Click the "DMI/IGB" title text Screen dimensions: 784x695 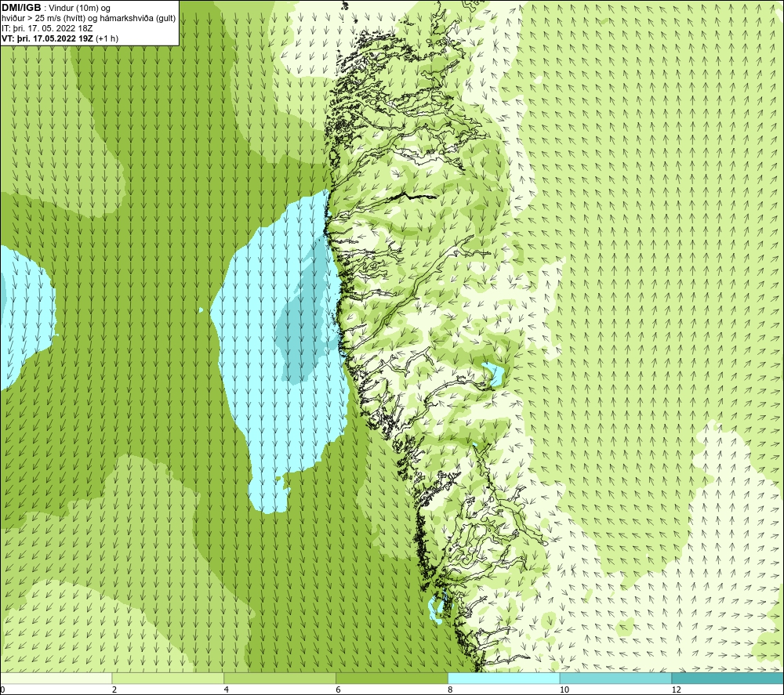click(21, 8)
